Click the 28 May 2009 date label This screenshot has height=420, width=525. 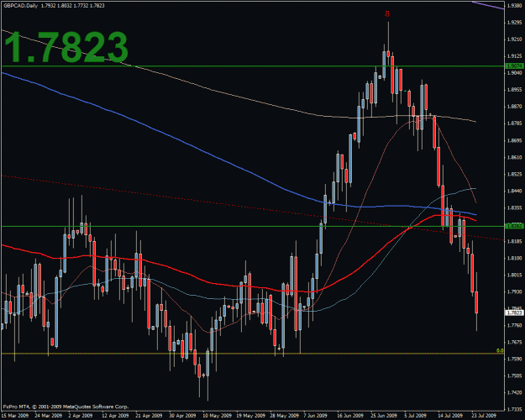[x=283, y=416]
